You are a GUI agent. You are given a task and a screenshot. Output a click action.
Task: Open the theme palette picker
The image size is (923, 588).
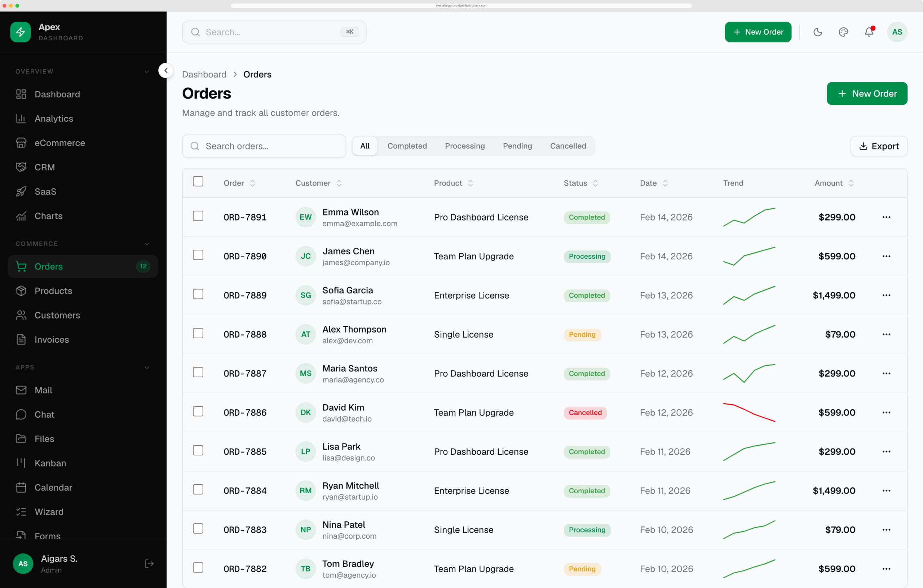coord(843,32)
